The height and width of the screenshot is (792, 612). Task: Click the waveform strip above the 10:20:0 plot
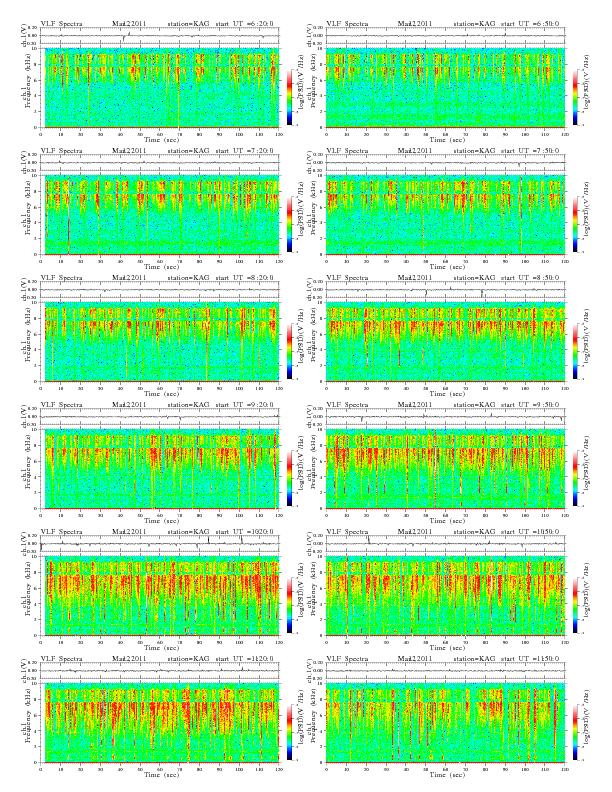160,544
